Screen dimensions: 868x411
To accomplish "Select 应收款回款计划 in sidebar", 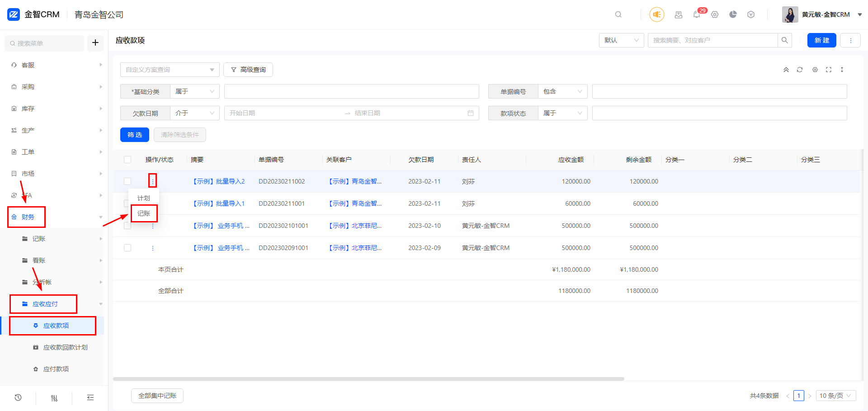I will pyautogui.click(x=54, y=347).
